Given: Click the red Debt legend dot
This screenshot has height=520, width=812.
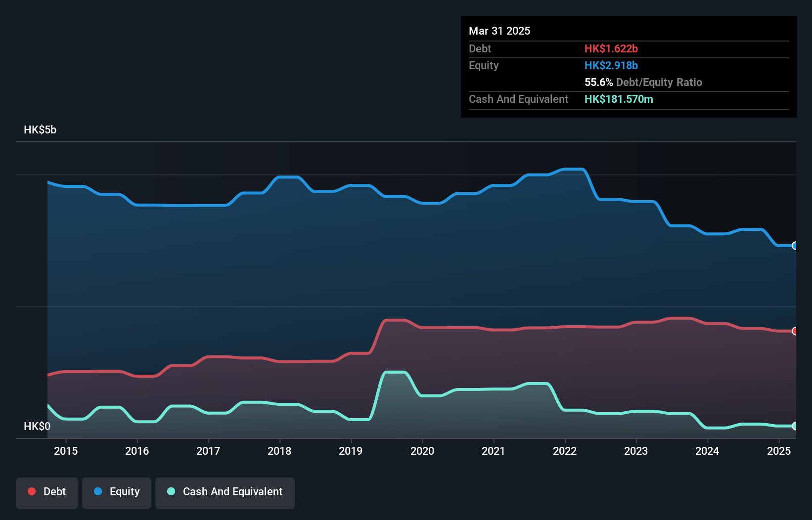Looking at the screenshot, I should (x=31, y=491).
